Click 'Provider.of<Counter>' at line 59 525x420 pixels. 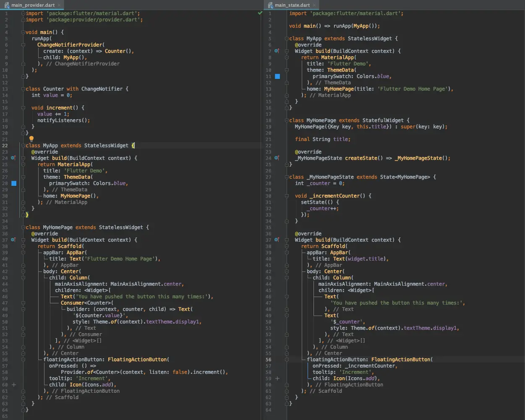[90, 372]
